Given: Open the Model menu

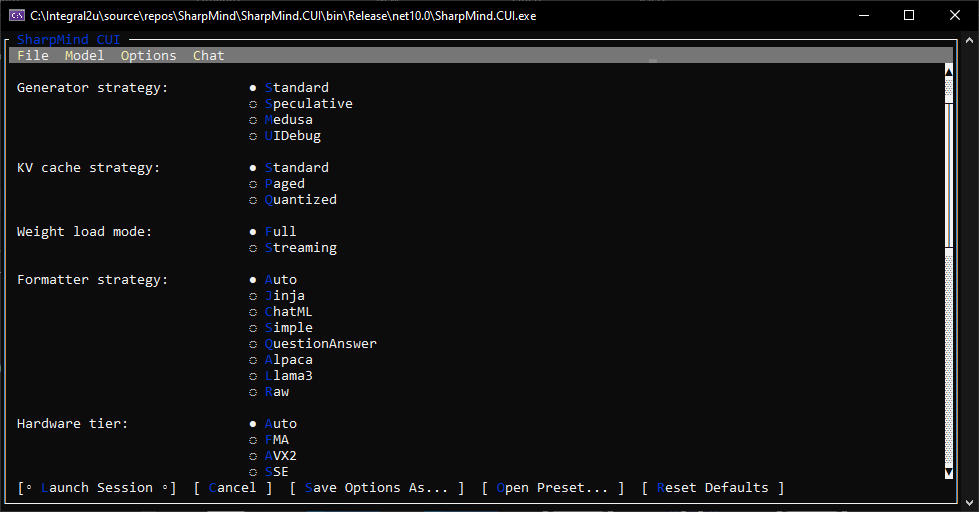Looking at the screenshot, I should pyautogui.click(x=84, y=56).
